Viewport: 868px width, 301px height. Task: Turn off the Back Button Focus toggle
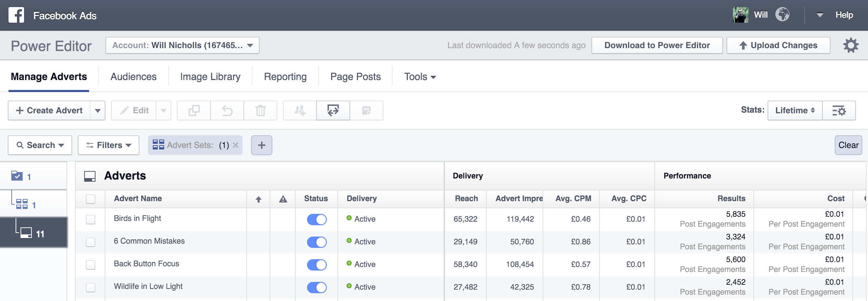click(x=317, y=265)
